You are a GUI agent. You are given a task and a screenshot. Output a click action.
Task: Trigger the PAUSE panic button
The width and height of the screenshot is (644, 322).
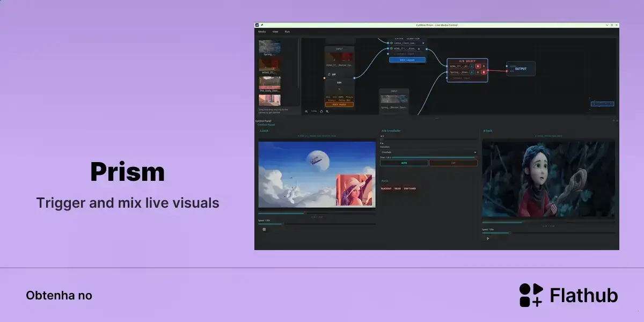click(398, 188)
